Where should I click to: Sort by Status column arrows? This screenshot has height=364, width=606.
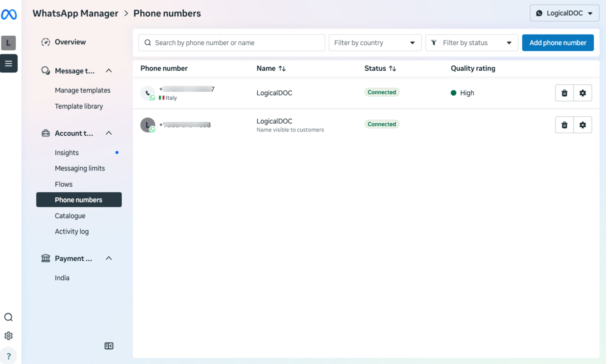tap(393, 68)
